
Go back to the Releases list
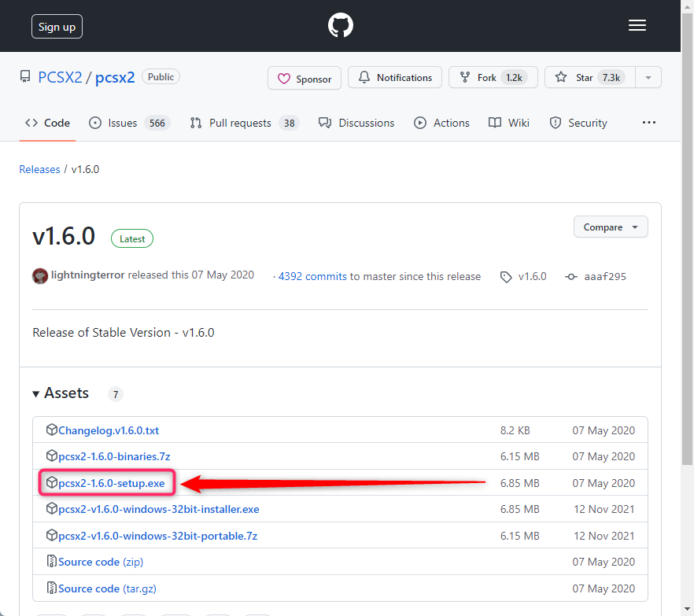(x=39, y=169)
